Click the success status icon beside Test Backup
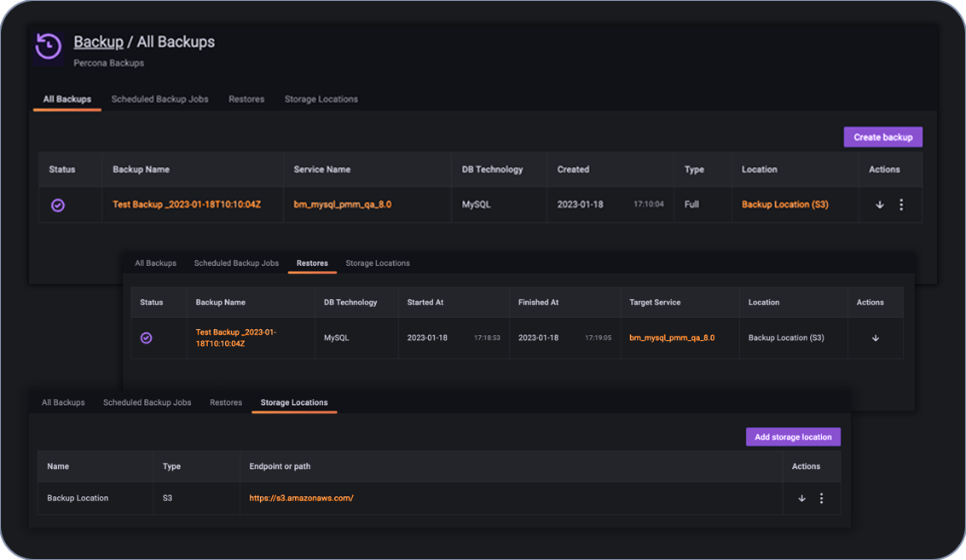The width and height of the screenshot is (966, 560). (59, 205)
